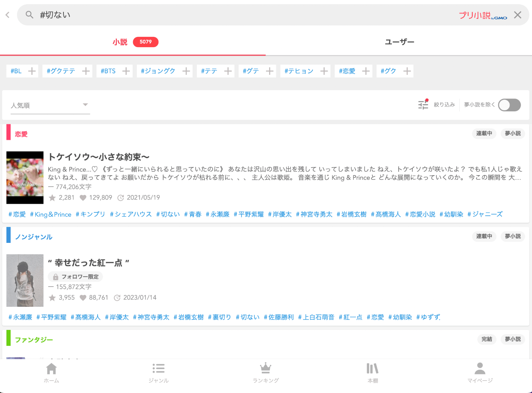This screenshot has height=393, width=532.
Task: Add #グテ tag with plus icon
Action: point(270,71)
